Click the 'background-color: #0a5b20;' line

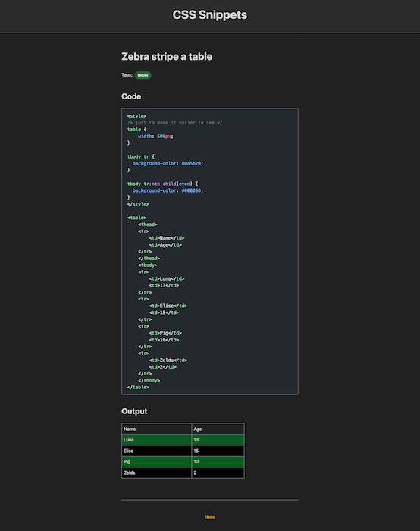tap(168, 163)
